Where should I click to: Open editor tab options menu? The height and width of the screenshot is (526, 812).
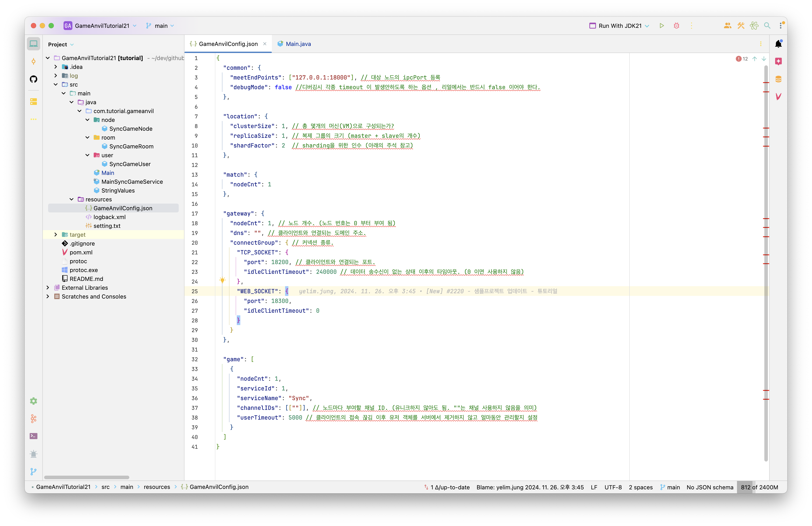761,44
